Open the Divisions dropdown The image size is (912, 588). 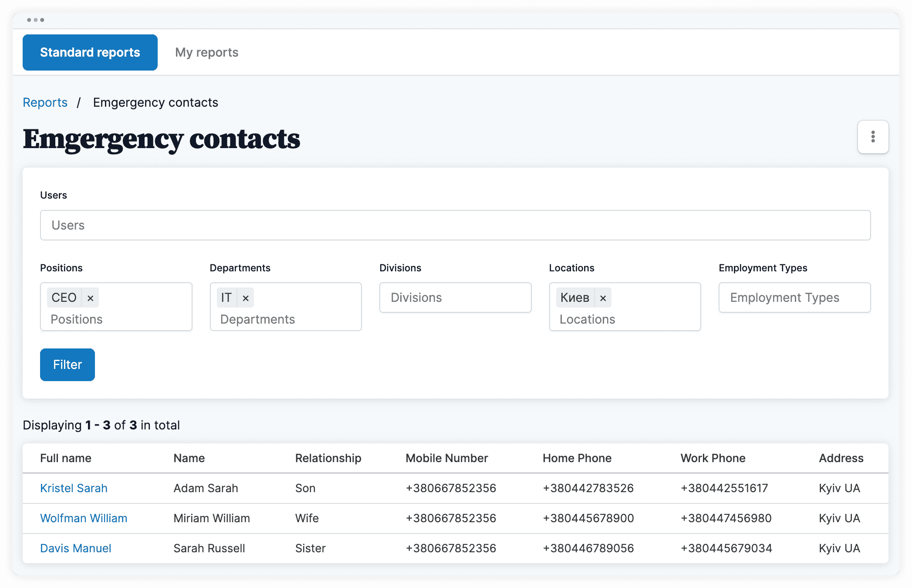[455, 297]
